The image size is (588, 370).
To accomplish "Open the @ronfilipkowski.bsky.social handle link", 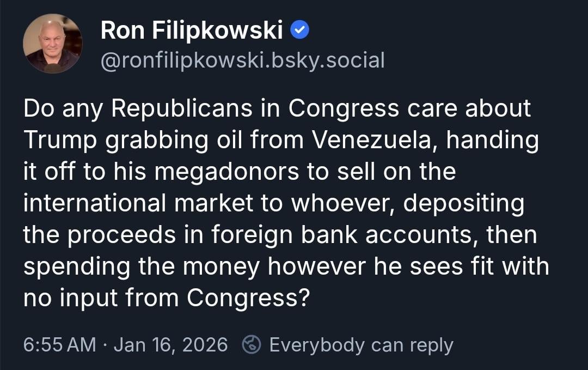I will coord(242,60).
